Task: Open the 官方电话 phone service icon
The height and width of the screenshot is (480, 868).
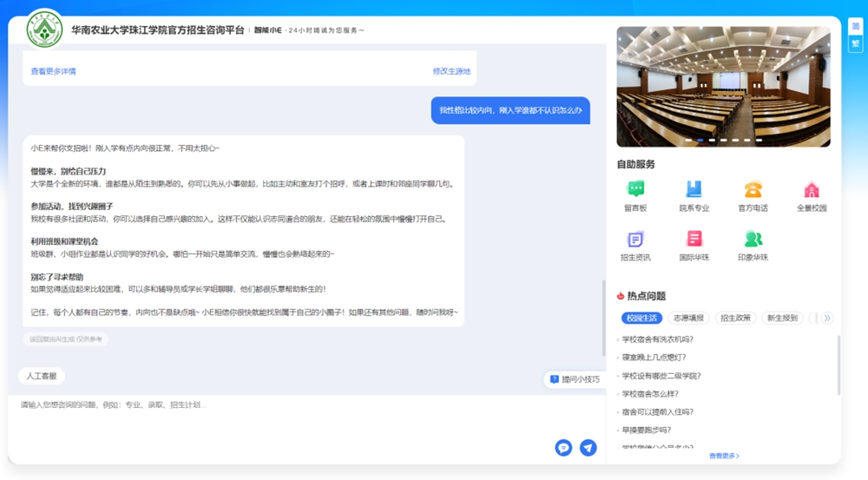Action: pos(753,190)
